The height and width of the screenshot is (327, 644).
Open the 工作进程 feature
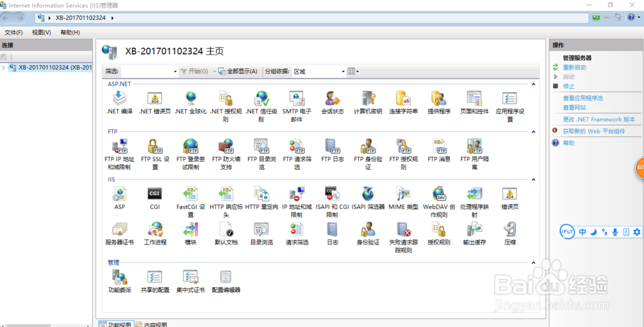pos(155,234)
